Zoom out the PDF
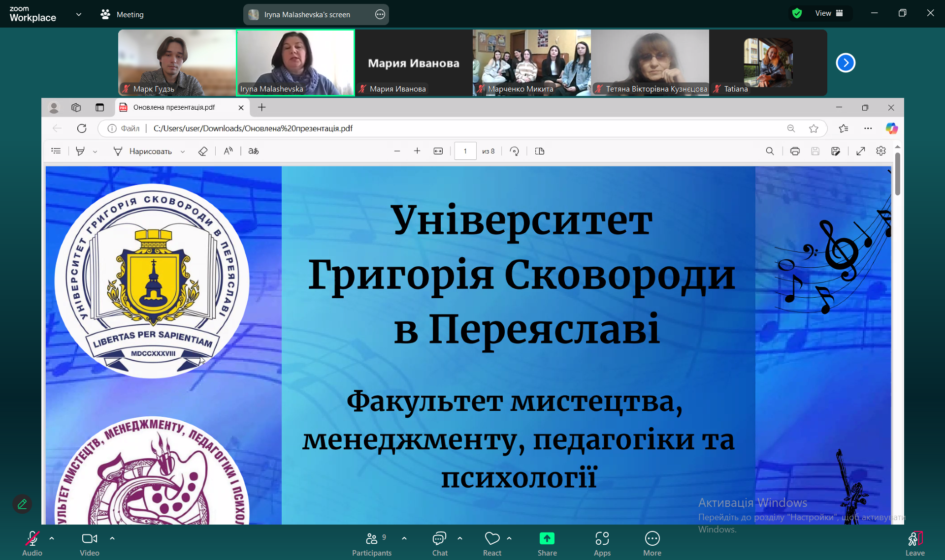 (397, 151)
